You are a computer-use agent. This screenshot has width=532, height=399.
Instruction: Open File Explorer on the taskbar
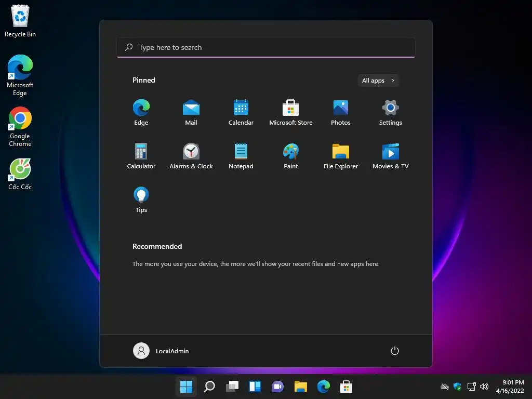301,387
